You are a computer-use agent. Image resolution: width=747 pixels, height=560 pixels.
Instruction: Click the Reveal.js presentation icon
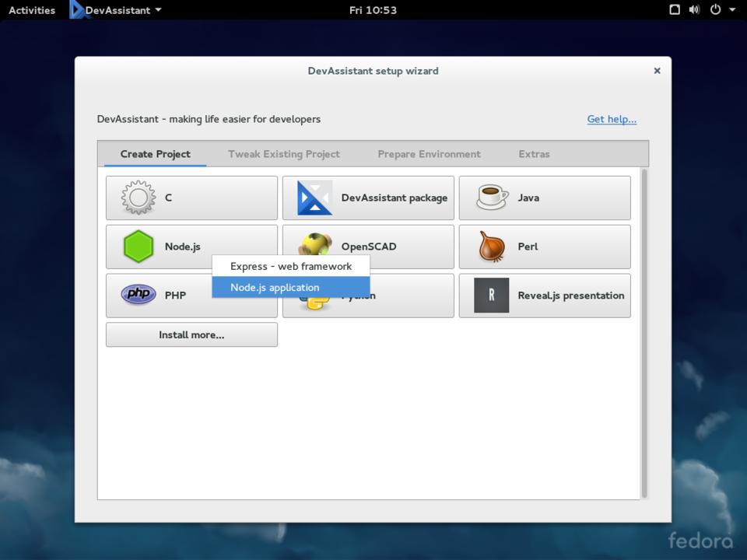tap(492, 296)
